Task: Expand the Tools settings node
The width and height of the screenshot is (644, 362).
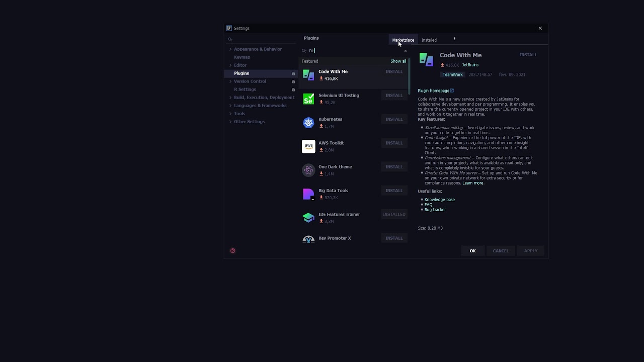Action: tap(230, 114)
